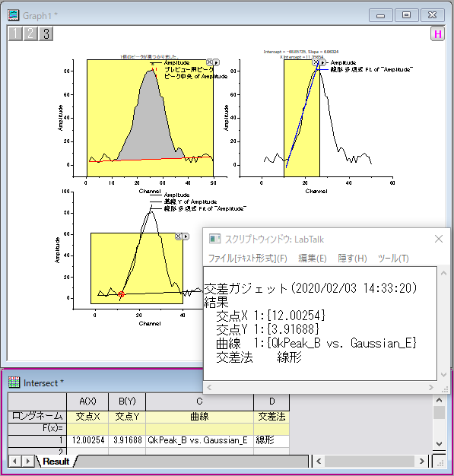Screen dimensions: 454x476
Task: Click Amplitude legend entry on top-left graph
Action: click(176, 62)
